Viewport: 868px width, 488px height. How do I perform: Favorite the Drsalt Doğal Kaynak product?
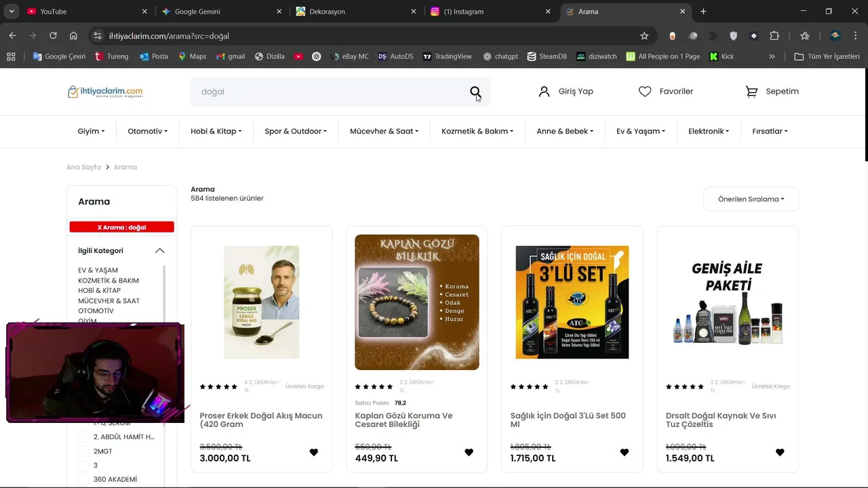[780, 452]
